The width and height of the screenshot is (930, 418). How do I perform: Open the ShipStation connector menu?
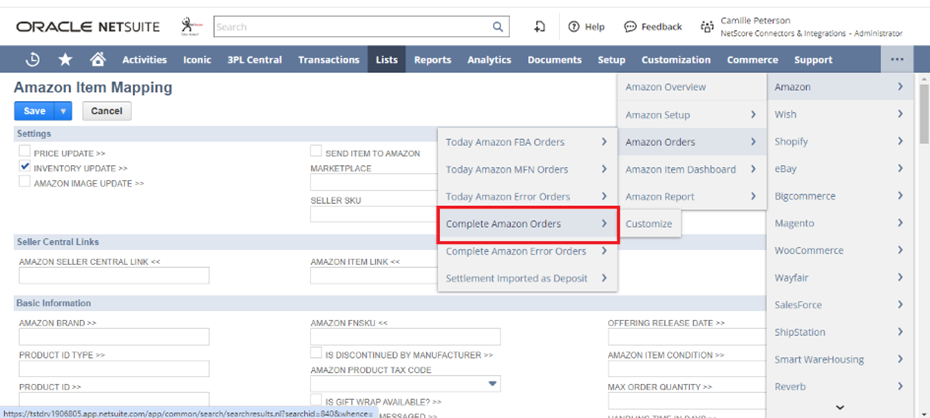(x=840, y=333)
